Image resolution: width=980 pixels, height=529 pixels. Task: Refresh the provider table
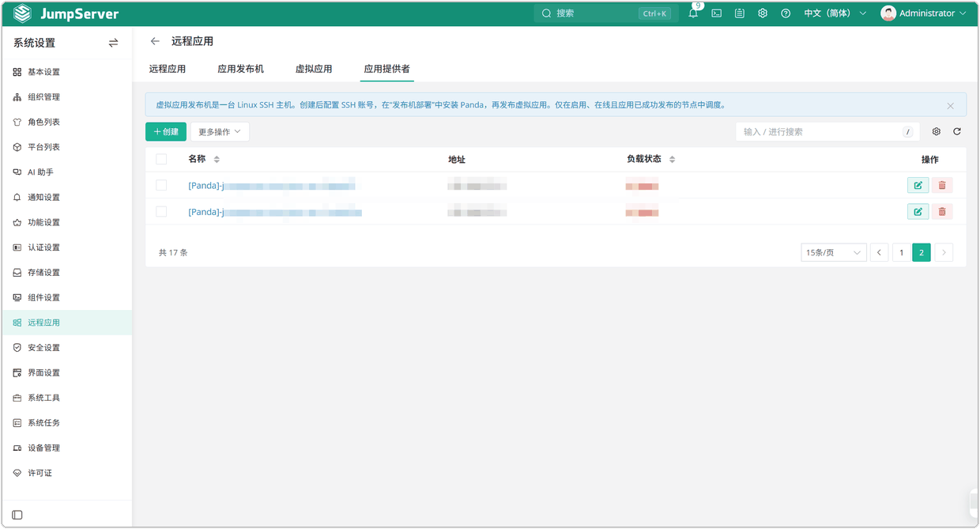point(957,132)
